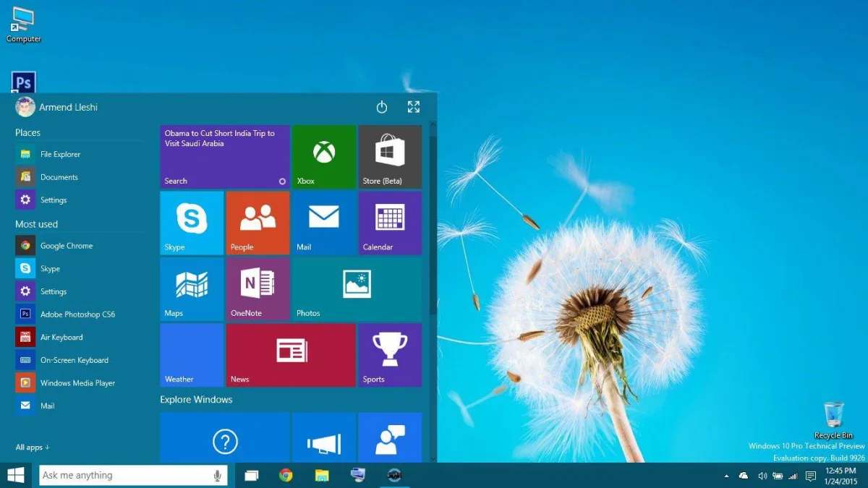Image resolution: width=868 pixels, height=488 pixels.
Task: Open the Xbox tile
Action: (x=324, y=155)
